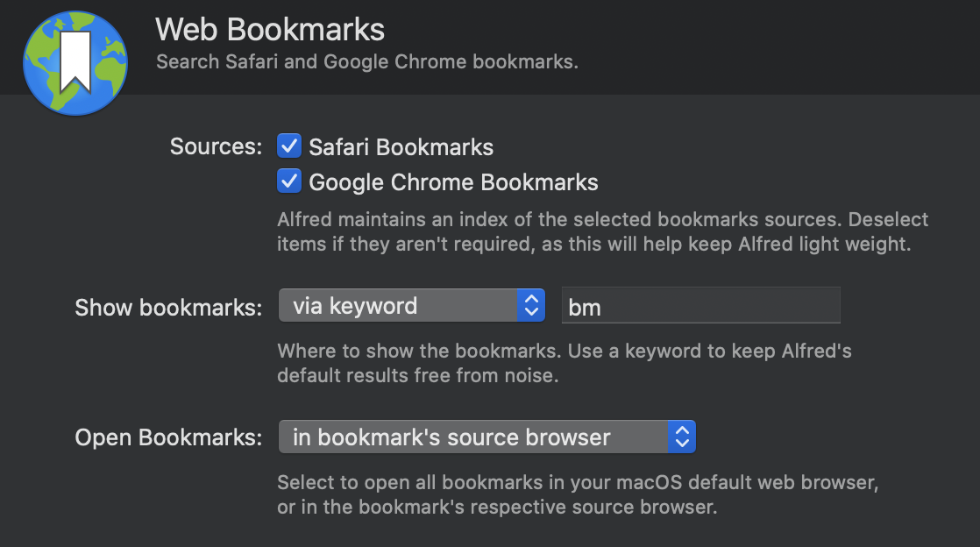The height and width of the screenshot is (547, 980).
Task: Click the 'Sources:' label
Action: tap(216, 147)
